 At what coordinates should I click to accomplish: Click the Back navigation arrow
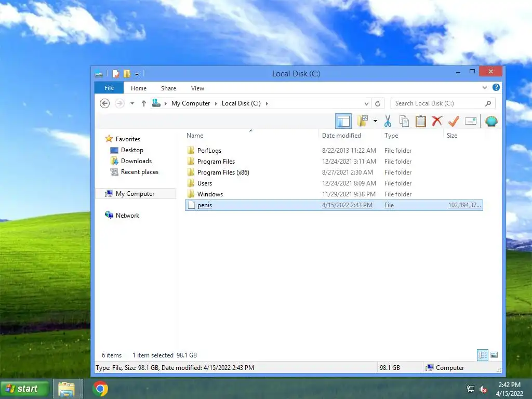104,103
